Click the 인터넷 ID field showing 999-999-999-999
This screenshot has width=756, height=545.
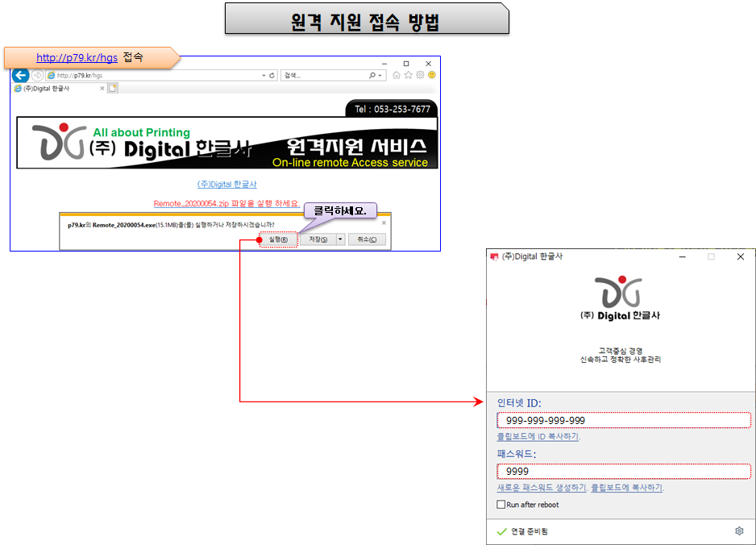click(x=624, y=420)
